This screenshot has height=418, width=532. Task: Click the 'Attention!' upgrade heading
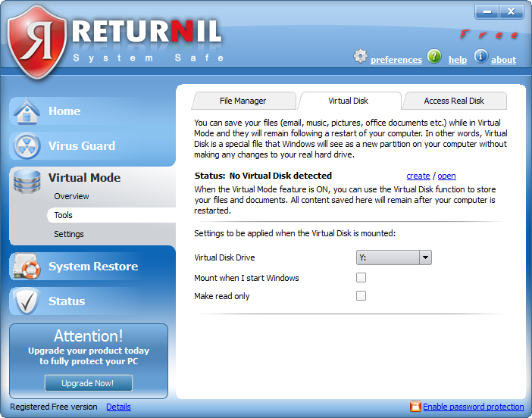(x=89, y=336)
